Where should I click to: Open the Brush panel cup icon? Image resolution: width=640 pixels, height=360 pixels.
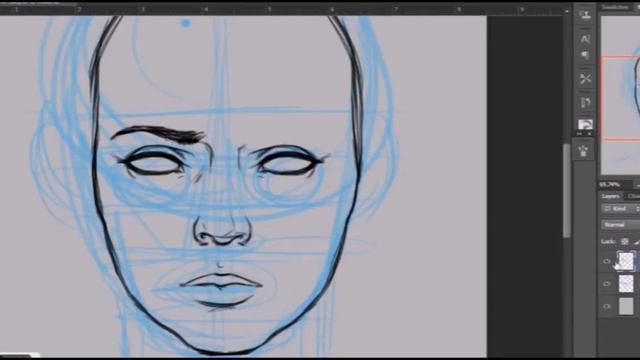coord(583,151)
